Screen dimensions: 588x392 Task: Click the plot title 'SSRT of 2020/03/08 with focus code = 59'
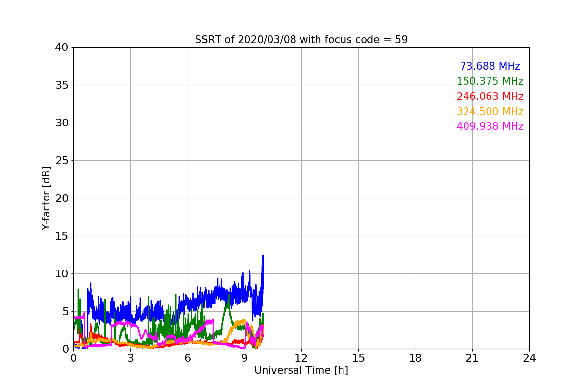click(301, 40)
